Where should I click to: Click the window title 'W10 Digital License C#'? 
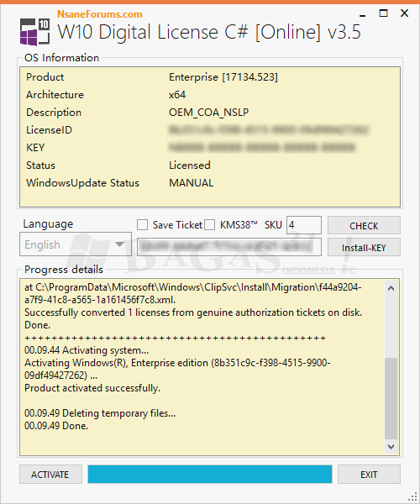point(209,32)
